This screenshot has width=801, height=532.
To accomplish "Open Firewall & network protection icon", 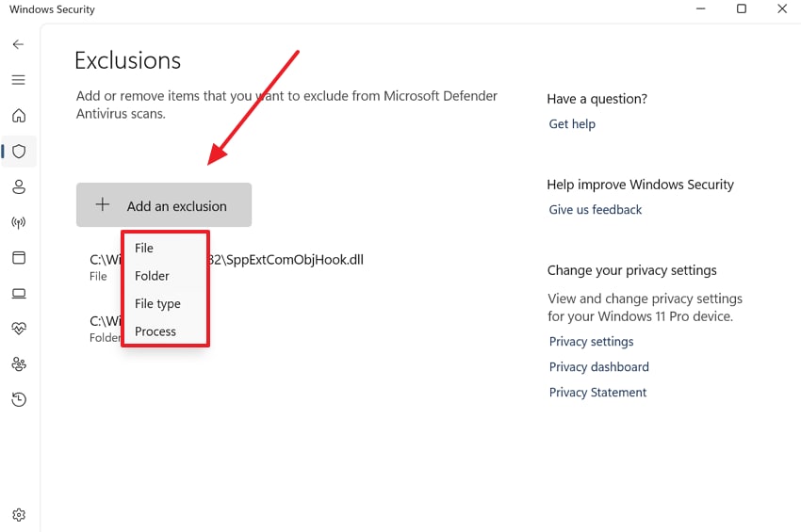I will click(x=19, y=222).
